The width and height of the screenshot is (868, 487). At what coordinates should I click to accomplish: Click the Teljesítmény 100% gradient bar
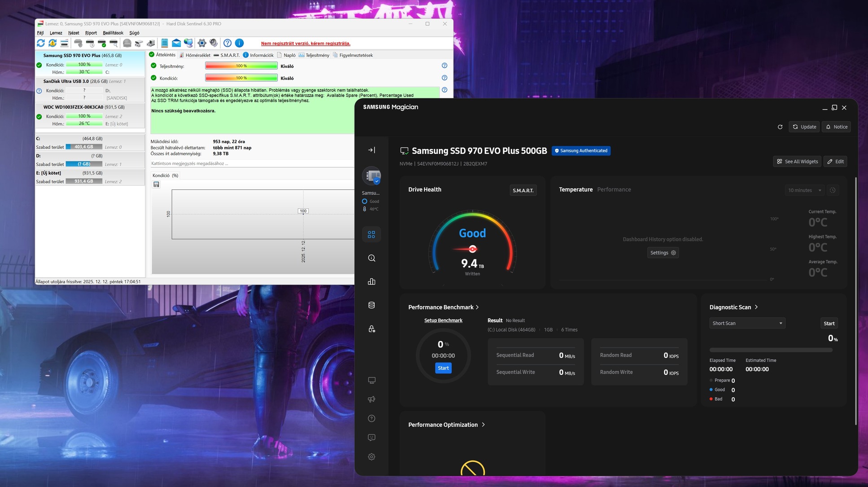click(241, 66)
